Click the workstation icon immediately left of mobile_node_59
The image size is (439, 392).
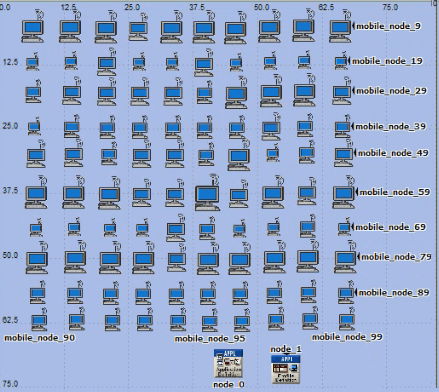307,192
